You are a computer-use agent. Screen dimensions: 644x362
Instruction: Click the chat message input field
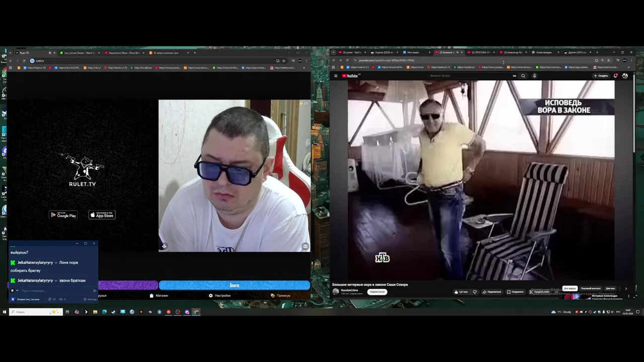point(55,291)
